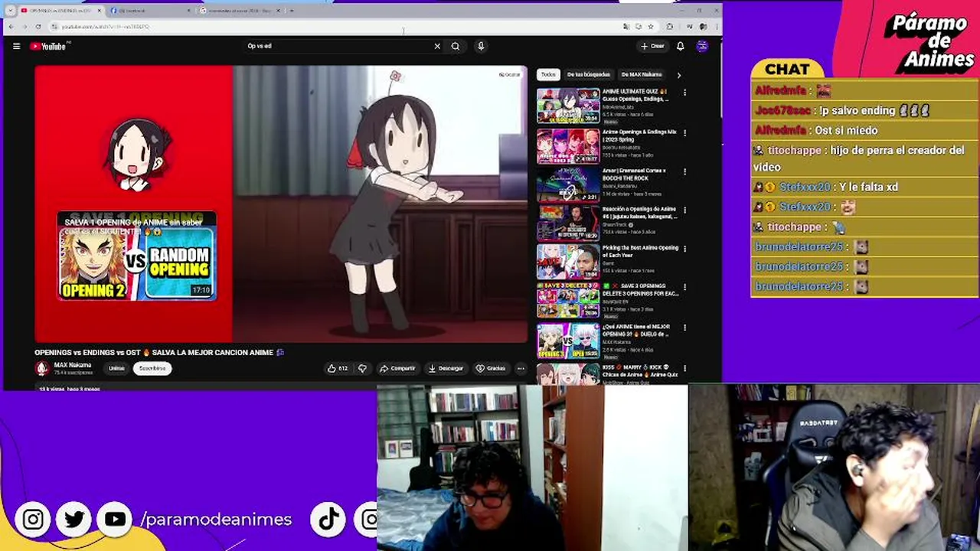Select the Todos filter chip
Viewport: 980px width, 551px height.
tap(548, 75)
